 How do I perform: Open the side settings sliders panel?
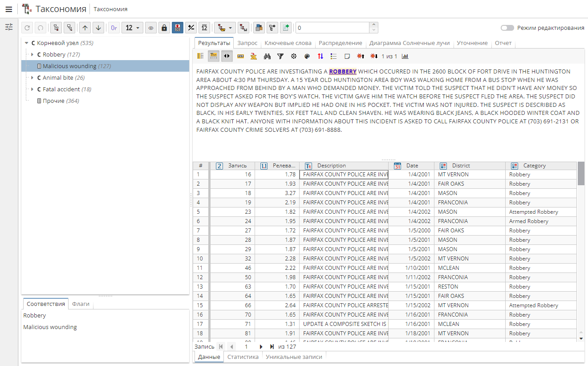9,27
